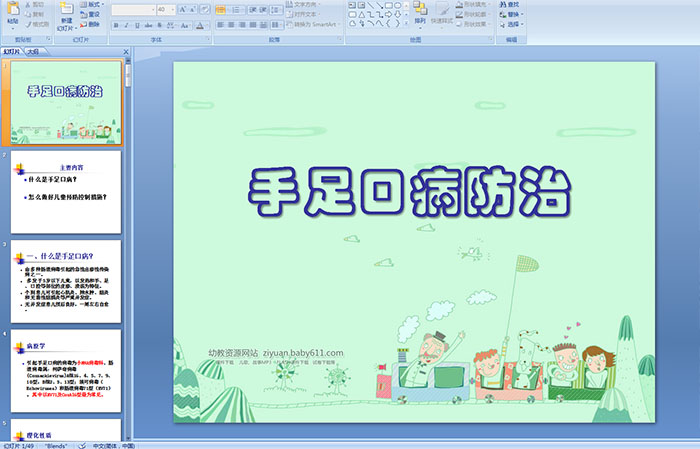Click the spell check icon in status bar
This screenshot has height=449, width=700.
pyautogui.click(x=82, y=445)
